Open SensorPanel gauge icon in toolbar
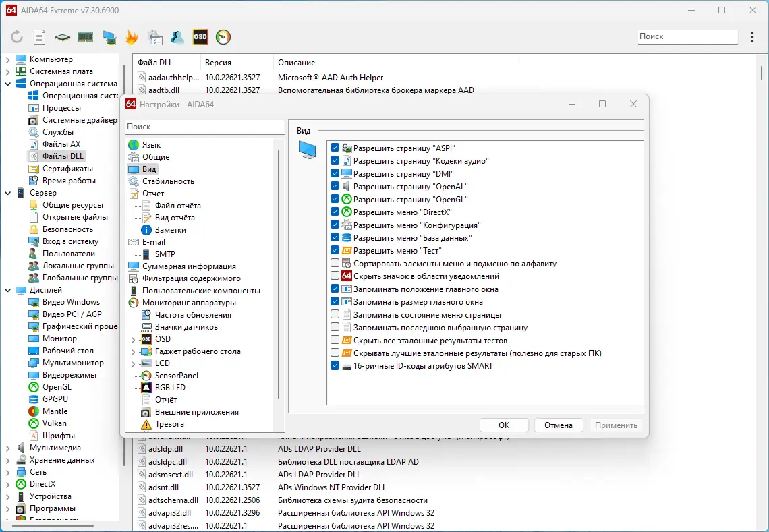The image size is (769, 532). (223, 37)
